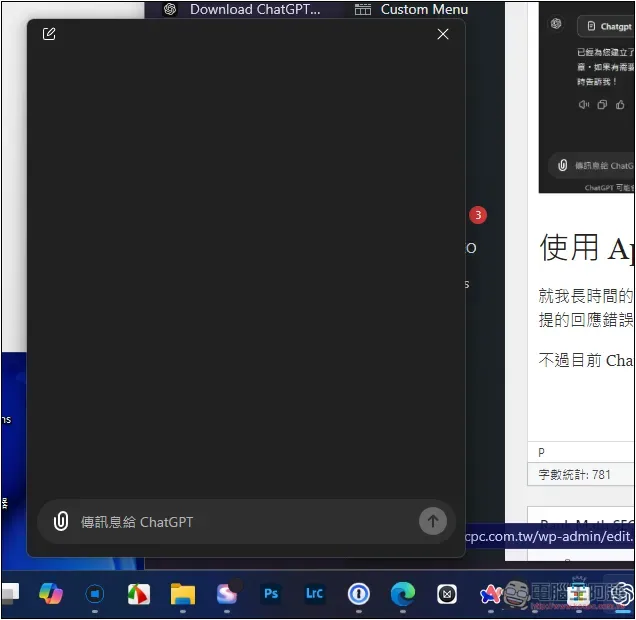Select the ChatGPT screenshot image in article
This screenshot has height=620, width=636.
[x=587, y=97]
